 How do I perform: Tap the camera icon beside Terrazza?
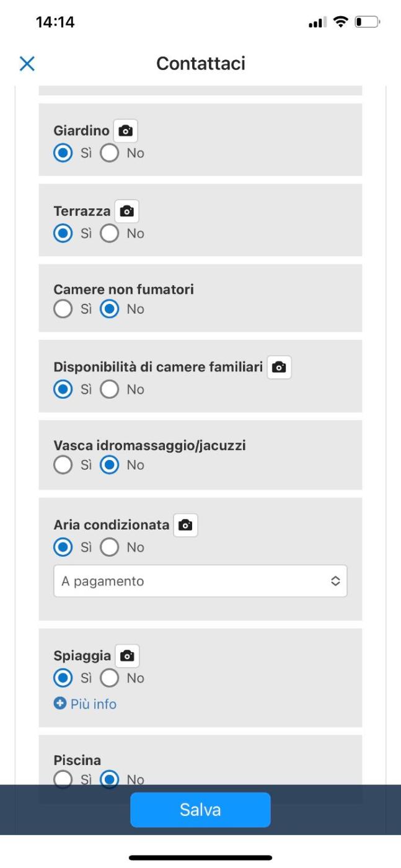127,211
